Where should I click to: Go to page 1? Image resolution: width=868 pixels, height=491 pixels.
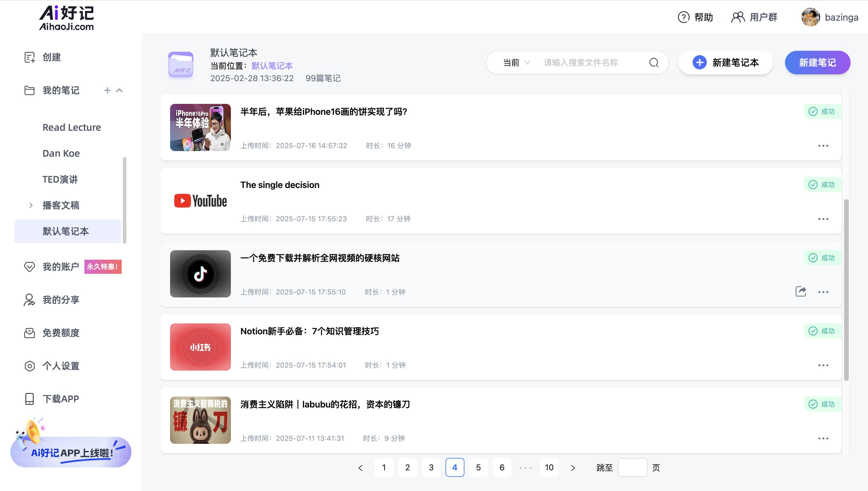click(384, 468)
